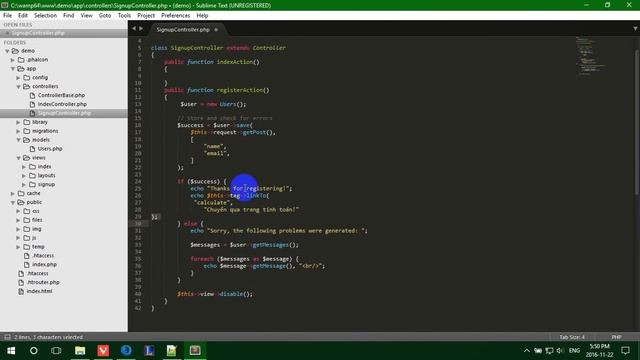
Task: Open the blue round browser taskbar icon
Action: pyautogui.click(x=126, y=351)
